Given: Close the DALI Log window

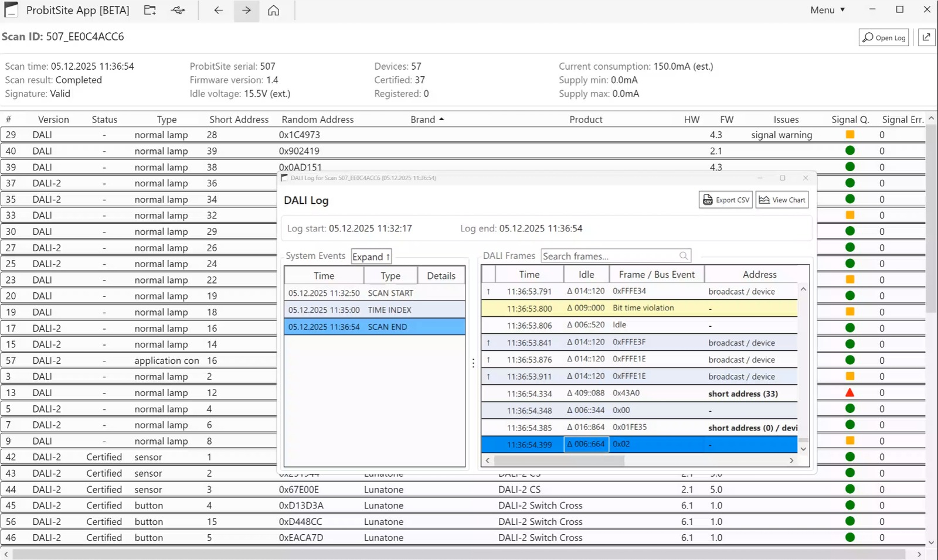Looking at the screenshot, I should [x=806, y=178].
